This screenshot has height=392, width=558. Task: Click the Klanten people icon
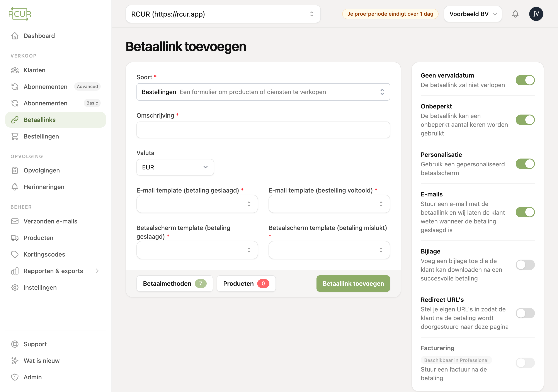click(x=15, y=70)
